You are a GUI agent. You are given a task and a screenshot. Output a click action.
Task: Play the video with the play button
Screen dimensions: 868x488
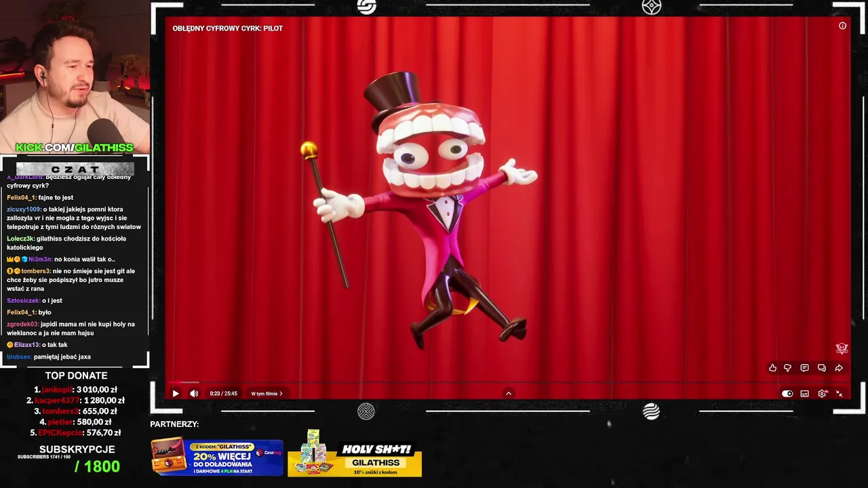[176, 393]
